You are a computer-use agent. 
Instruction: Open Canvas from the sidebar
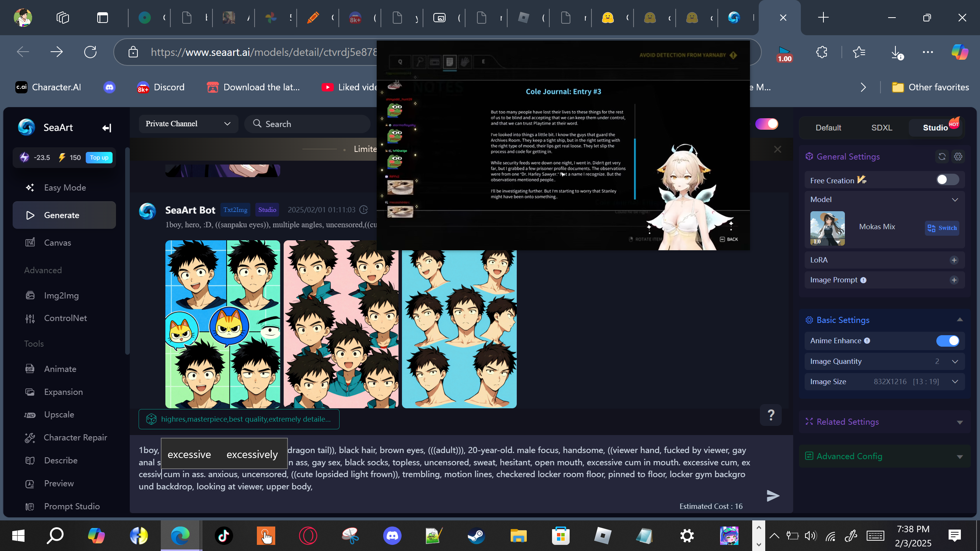click(57, 243)
